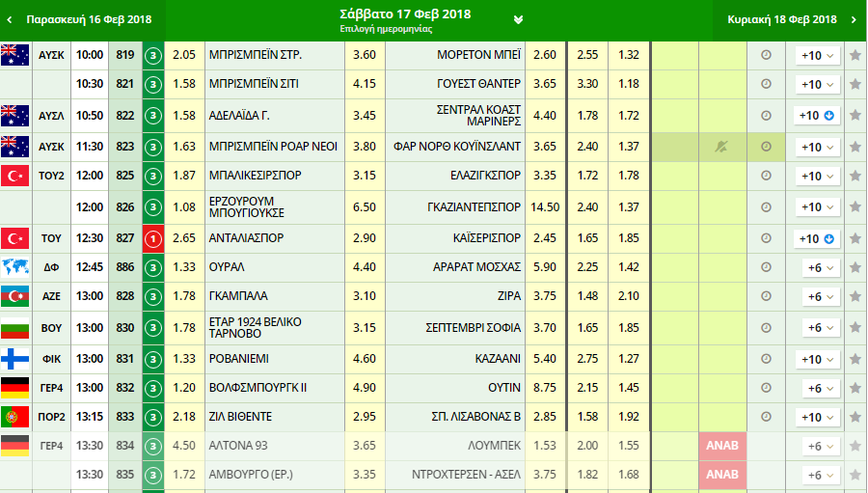Select draw odds 6.50 for match 826

(x=365, y=206)
